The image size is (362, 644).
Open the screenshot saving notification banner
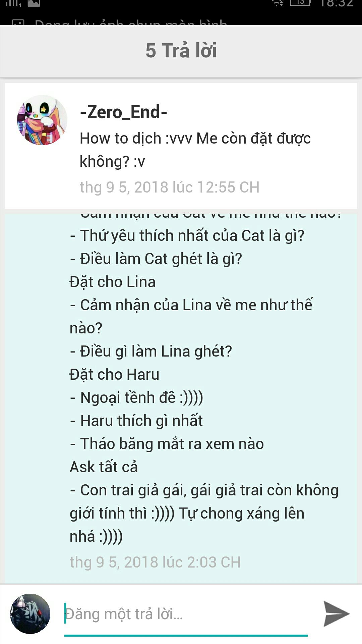pyautogui.click(x=181, y=22)
